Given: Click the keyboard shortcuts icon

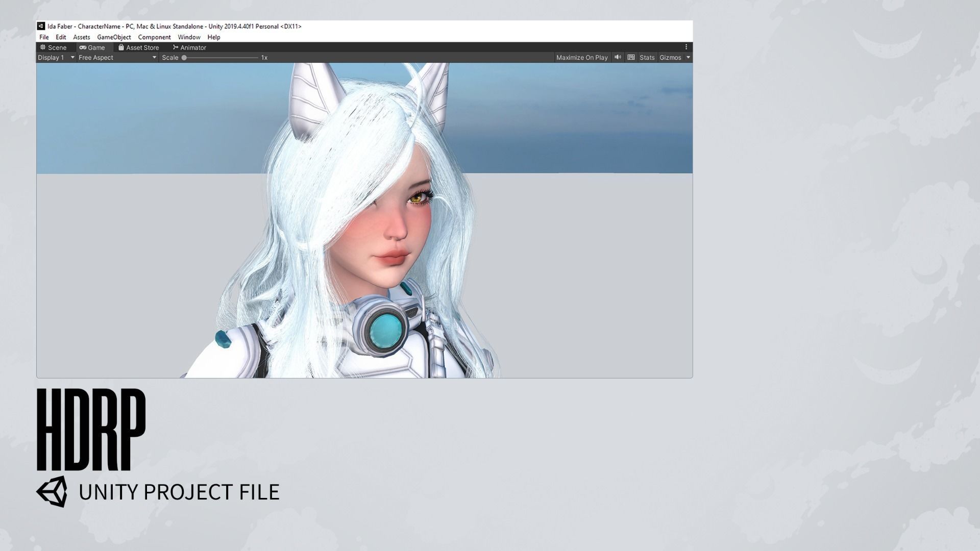Looking at the screenshot, I should point(631,57).
